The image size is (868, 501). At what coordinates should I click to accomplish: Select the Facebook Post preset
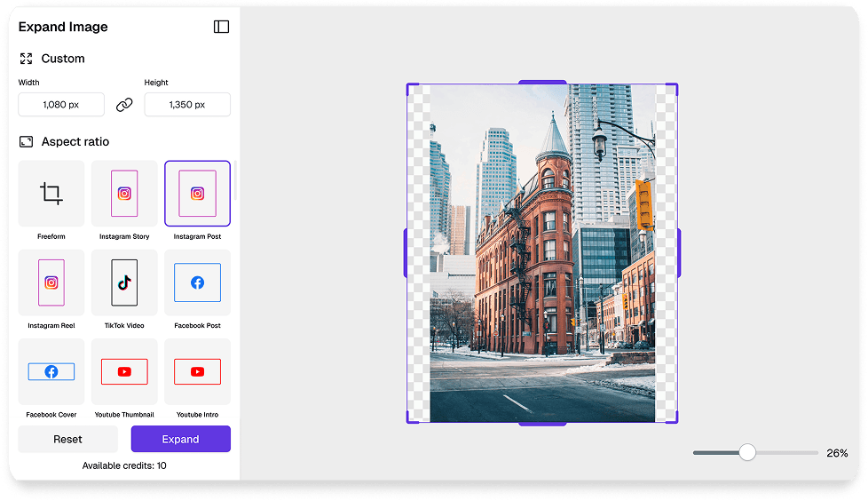tap(197, 282)
